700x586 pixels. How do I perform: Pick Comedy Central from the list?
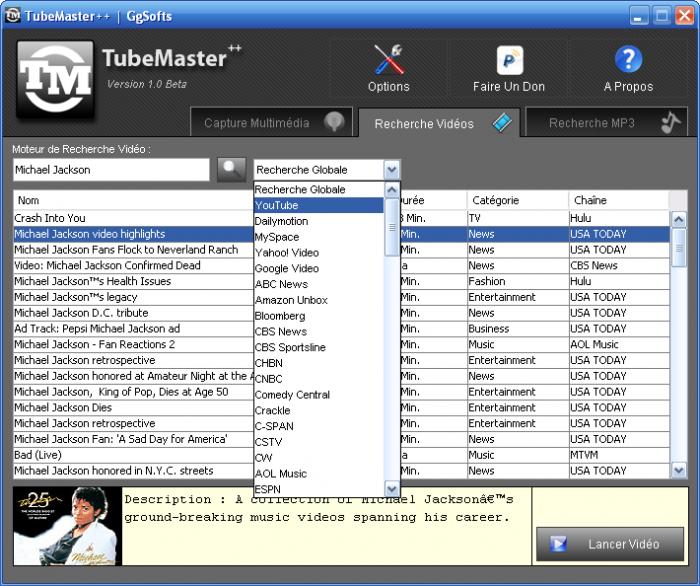click(x=319, y=395)
